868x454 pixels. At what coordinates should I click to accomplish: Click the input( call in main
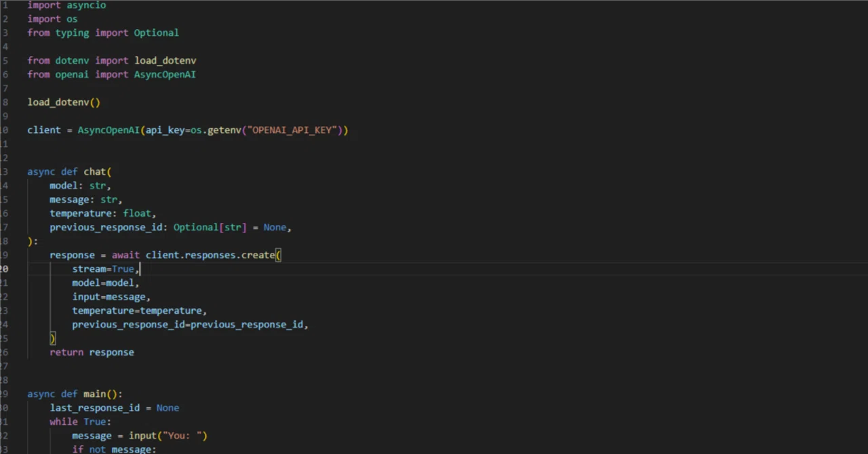(x=145, y=436)
